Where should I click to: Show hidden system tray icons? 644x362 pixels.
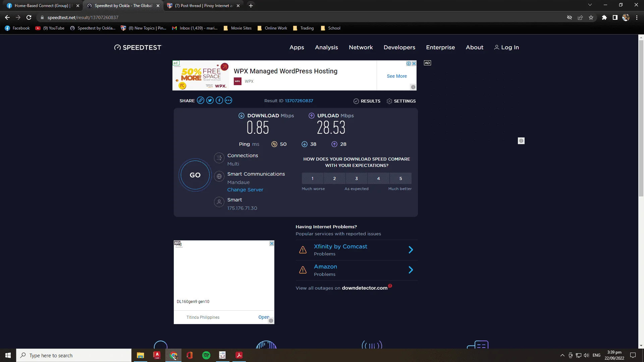(x=562, y=355)
